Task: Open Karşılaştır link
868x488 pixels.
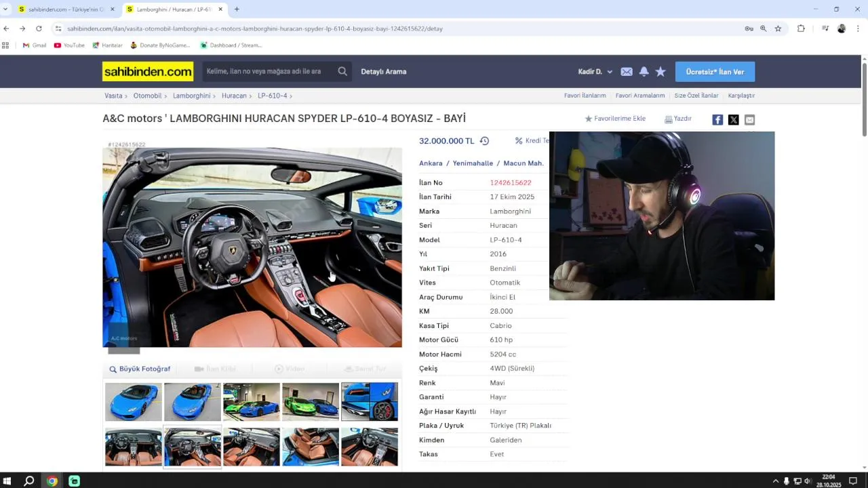Action: (x=741, y=96)
